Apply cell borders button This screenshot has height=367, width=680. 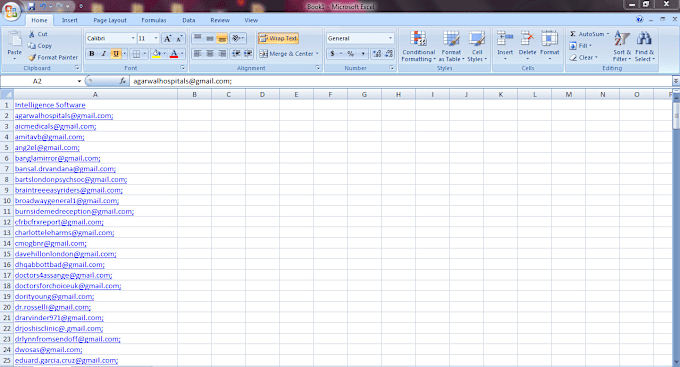[136, 54]
